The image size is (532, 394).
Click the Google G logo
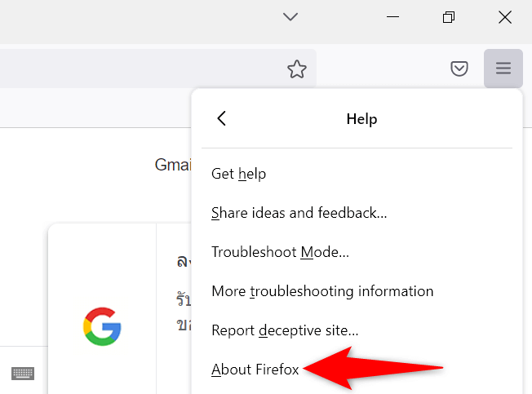click(x=102, y=326)
